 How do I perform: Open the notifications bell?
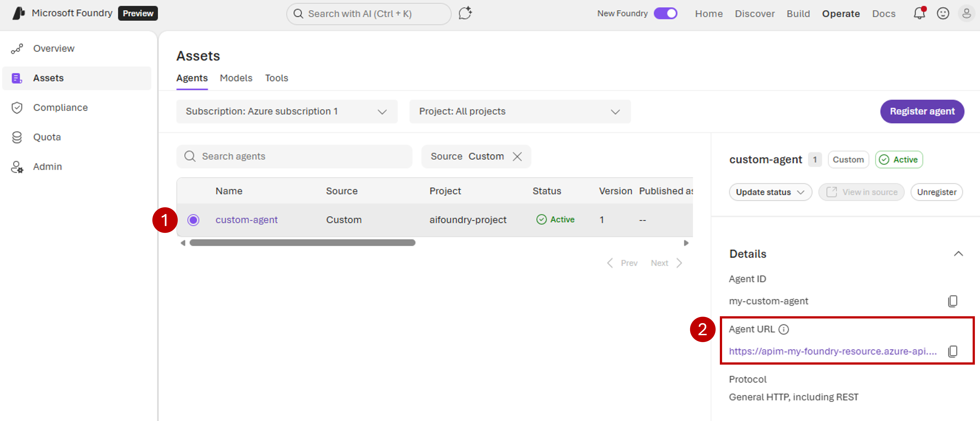tap(919, 13)
